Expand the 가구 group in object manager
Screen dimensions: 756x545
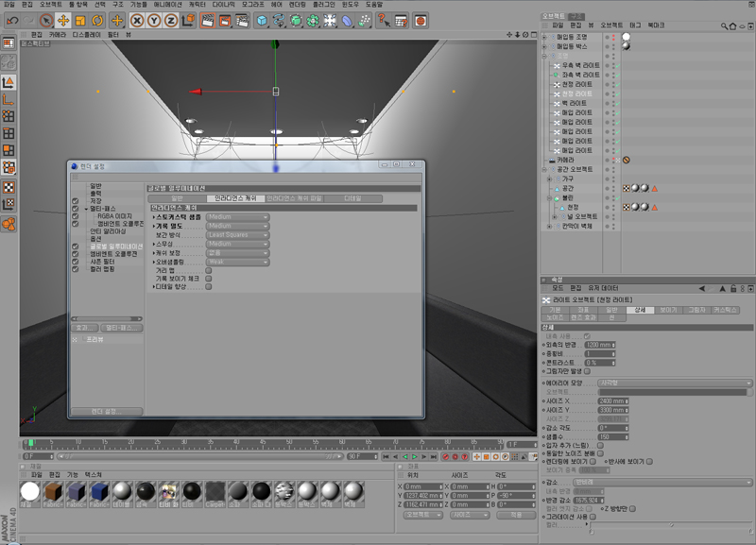click(x=550, y=179)
